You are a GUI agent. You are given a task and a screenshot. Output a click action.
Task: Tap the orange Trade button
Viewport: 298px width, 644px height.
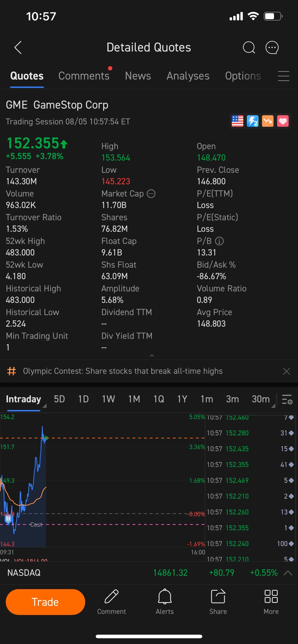(45, 602)
